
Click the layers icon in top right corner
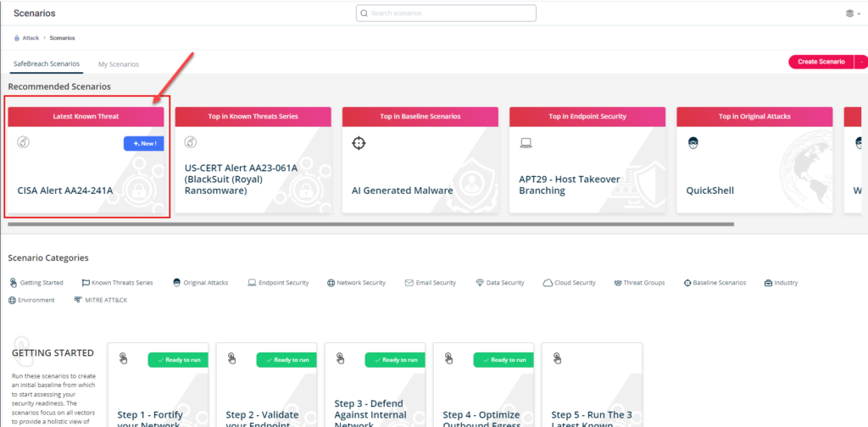[x=849, y=14]
